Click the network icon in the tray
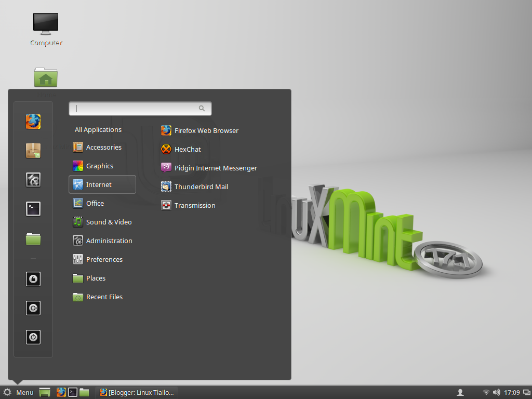532x399 pixels. click(485, 392)
